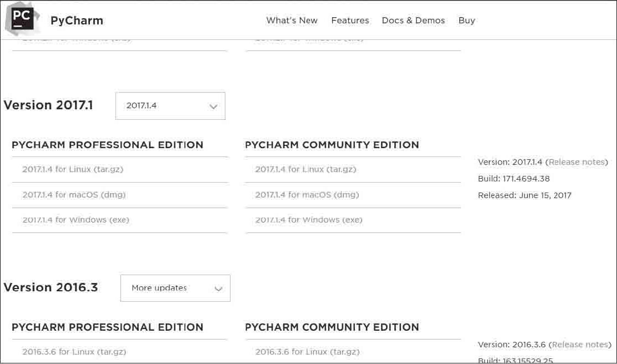
Task: Download Community 2016.3.6 for Linux (tar.gz)
Action: (x=307, y=352)
